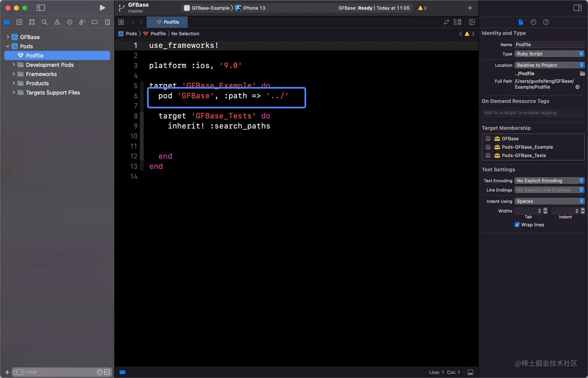
Task: Open the issue navigator warning icon
Action: [57, 22]
